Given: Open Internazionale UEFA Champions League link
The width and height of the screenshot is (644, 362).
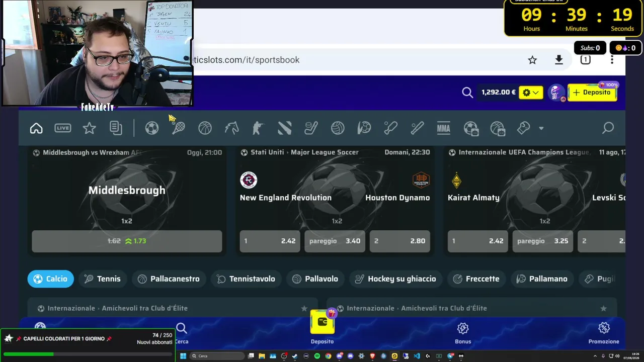Looking at the screenshot, I should click(x=523, y=152).
